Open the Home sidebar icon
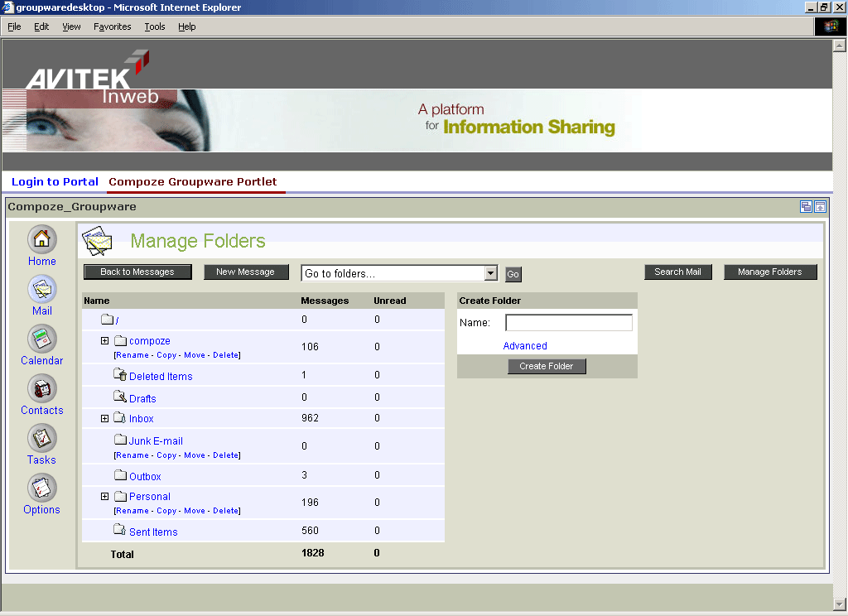The image size is (848, 616). point(41,239)
